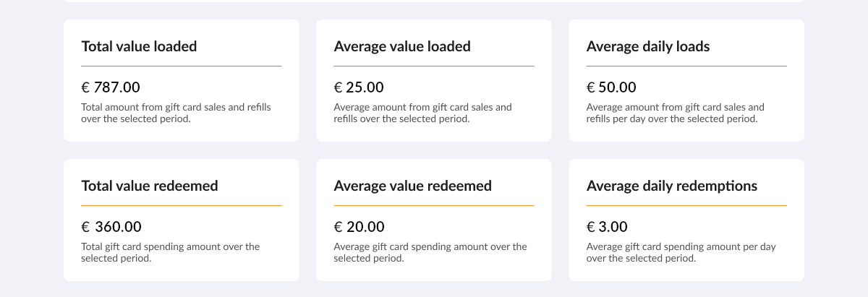The image size is (868, 297).
Task: Click the "Average value redeemed" heading
Action: pos(412,186)
